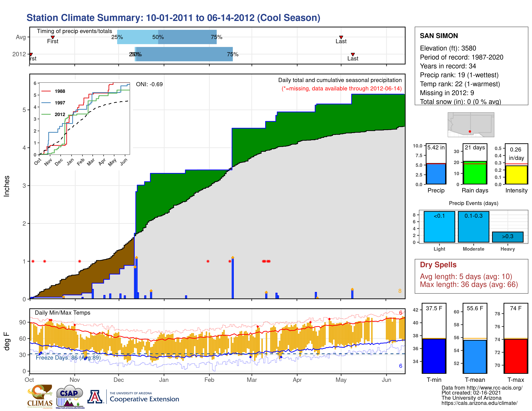532x411 pixels.
Task: Click the T-mean 55.6 F bar
Action: point(475,357)
